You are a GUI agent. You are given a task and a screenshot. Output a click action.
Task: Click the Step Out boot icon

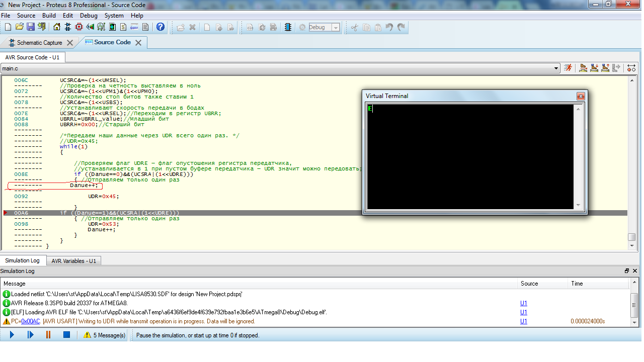tap(605, 68)
